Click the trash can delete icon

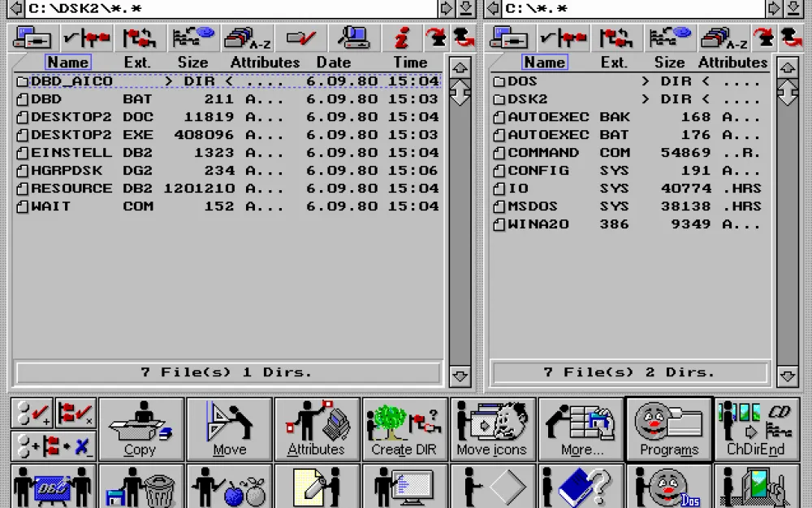[141, 487]
